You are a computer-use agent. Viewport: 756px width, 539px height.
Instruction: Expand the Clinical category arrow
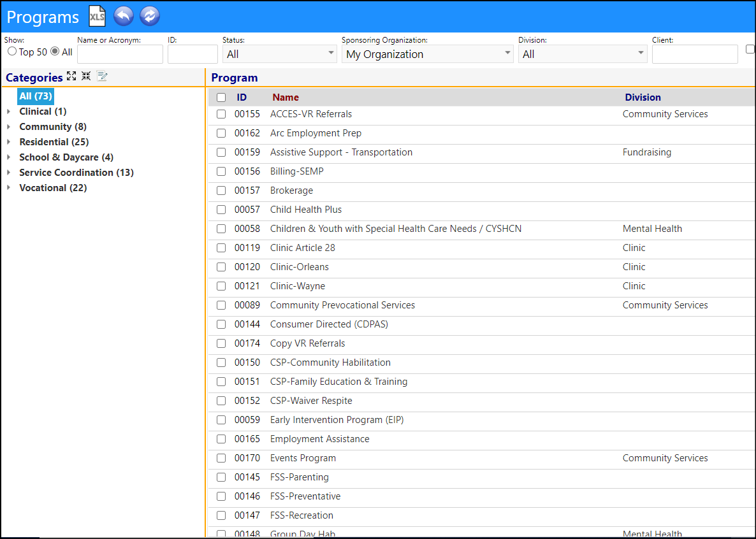9,111
